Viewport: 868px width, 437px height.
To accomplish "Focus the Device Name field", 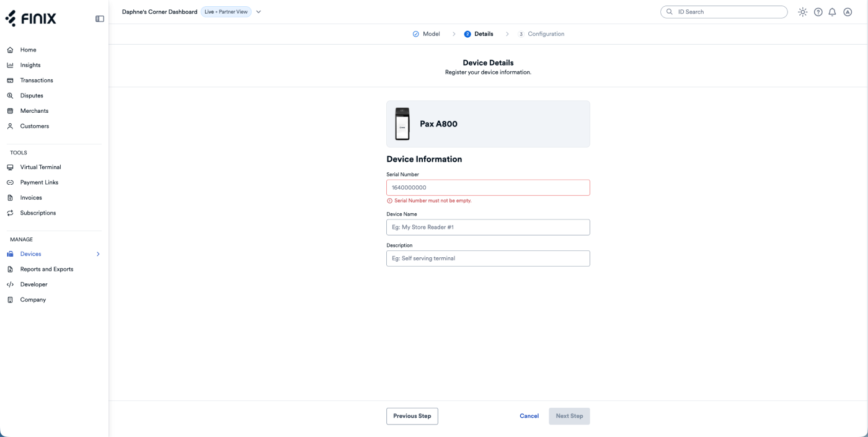I will (x=488, y=227).
